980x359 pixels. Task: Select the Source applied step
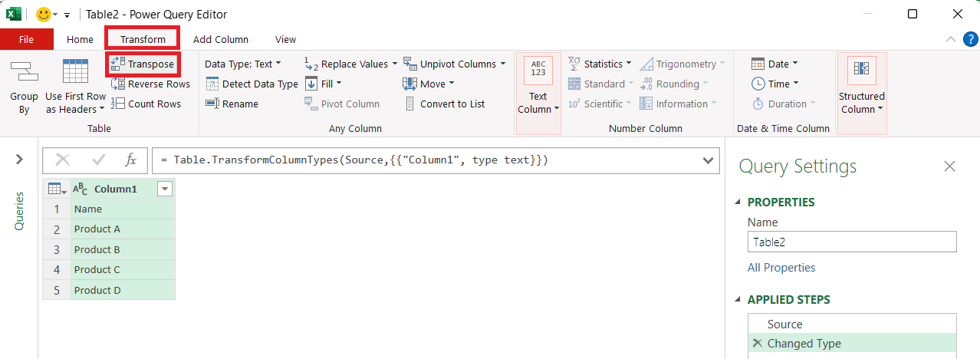[852, 324]
